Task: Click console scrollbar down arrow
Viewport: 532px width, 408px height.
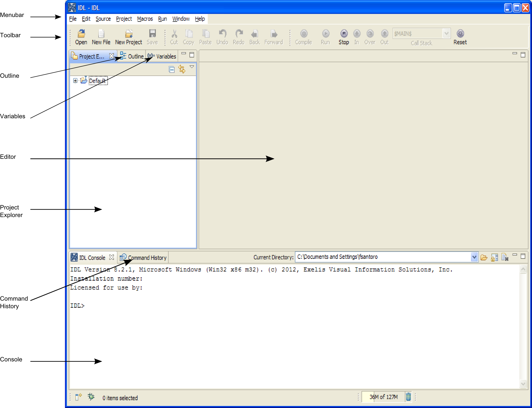Action: tap(523, 384)
